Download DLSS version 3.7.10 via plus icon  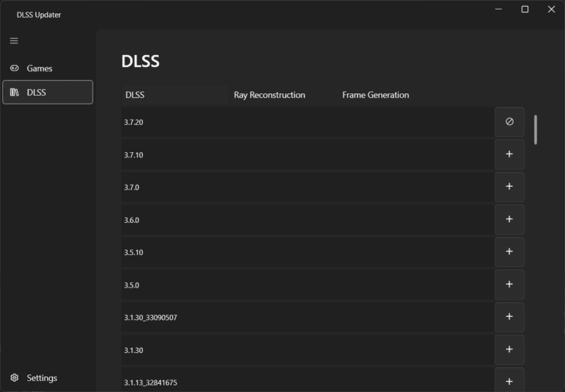pyautogui.click(x=509, y=154)
